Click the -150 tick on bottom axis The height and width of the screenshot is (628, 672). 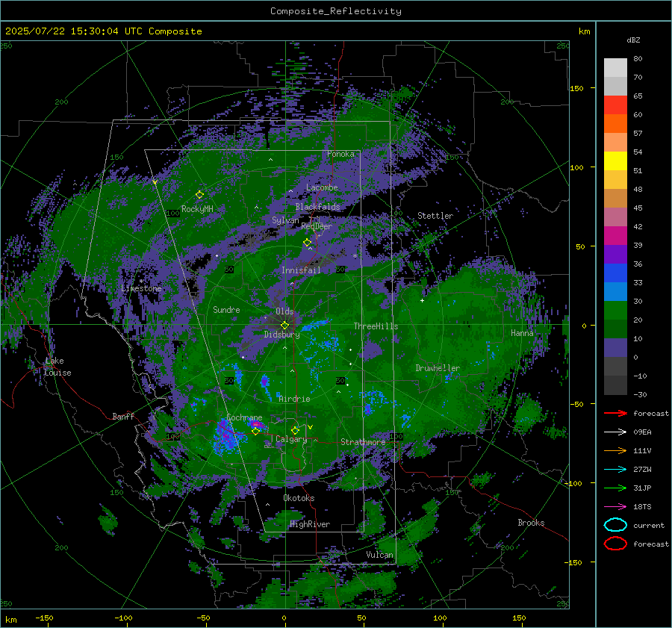click(x=44, y=618)
